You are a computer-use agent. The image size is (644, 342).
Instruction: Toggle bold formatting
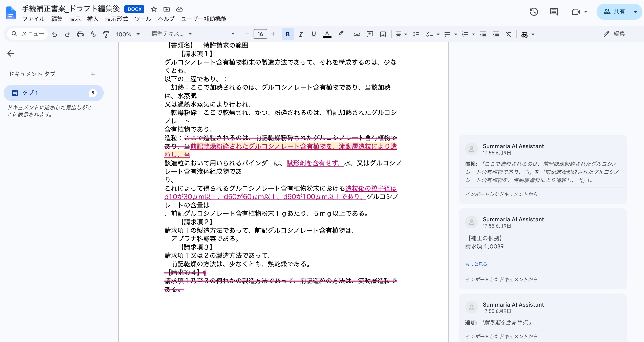pyautogui.click(x=288, y=34)
